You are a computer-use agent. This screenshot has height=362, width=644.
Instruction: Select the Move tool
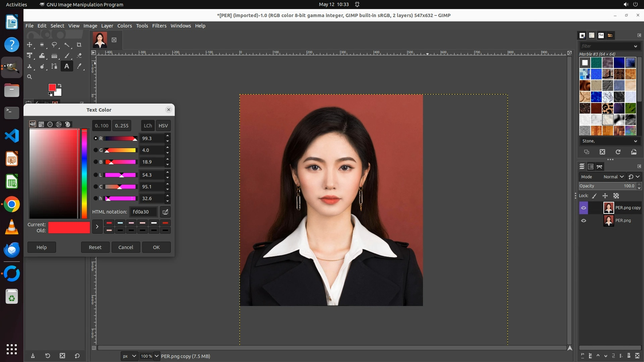[30, 45]
